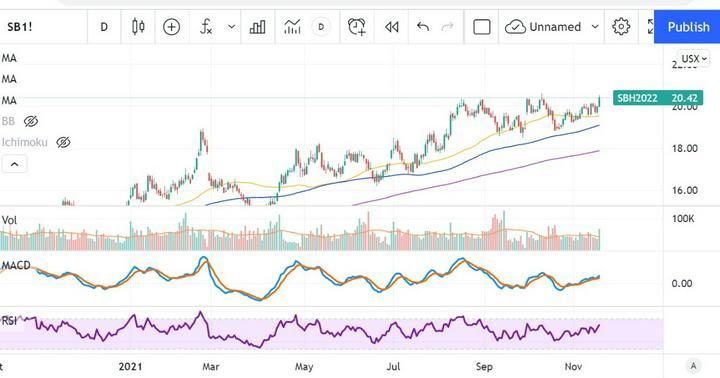Collapse the indicator legend with the chevron
The height and width of the screenshot is (378, 720).
click(14, 164)
